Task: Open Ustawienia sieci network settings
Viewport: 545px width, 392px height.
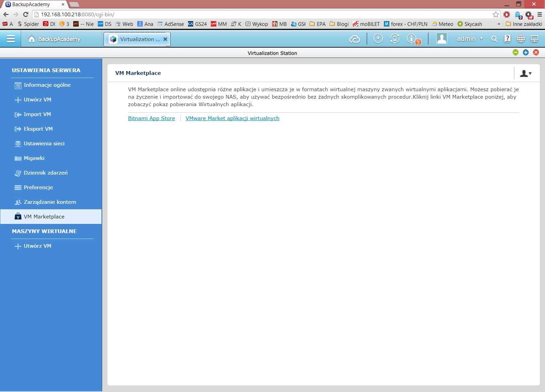Action: [x=51, y=144]
